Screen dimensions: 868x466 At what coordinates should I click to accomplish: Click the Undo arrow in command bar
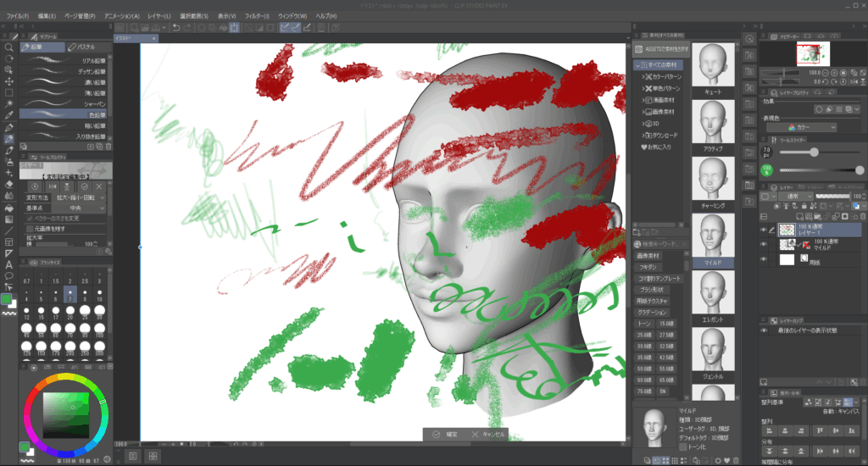point(175,27)
